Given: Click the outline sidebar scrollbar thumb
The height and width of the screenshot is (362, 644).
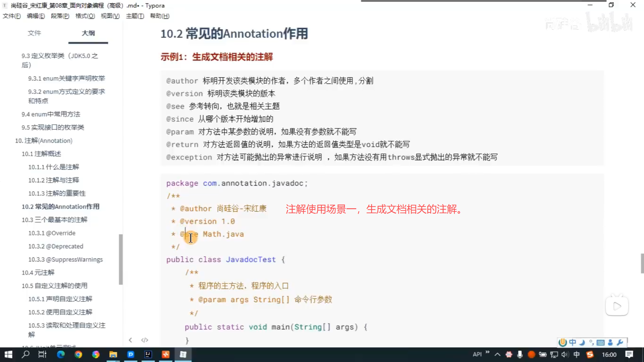Looking at the screenshot, I should [x=121, y=259].
